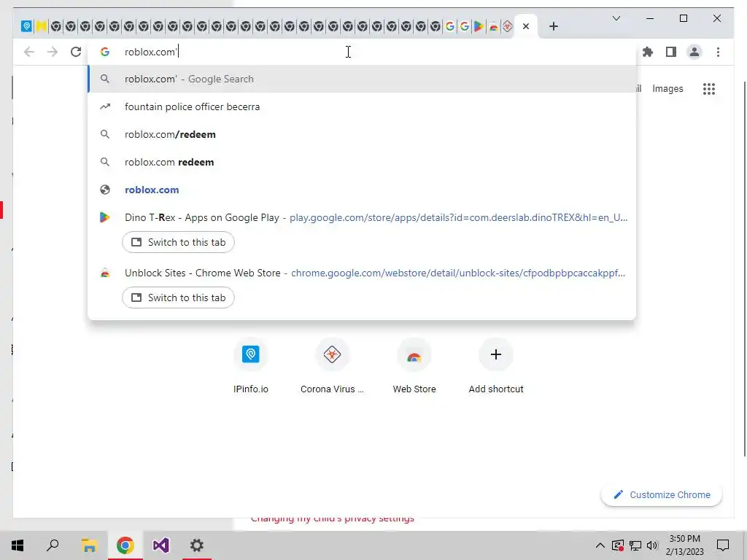Viewport: 747px width, 560px height.
Task: Click the network icon in system tray
Action: click(x=635, y=545)
